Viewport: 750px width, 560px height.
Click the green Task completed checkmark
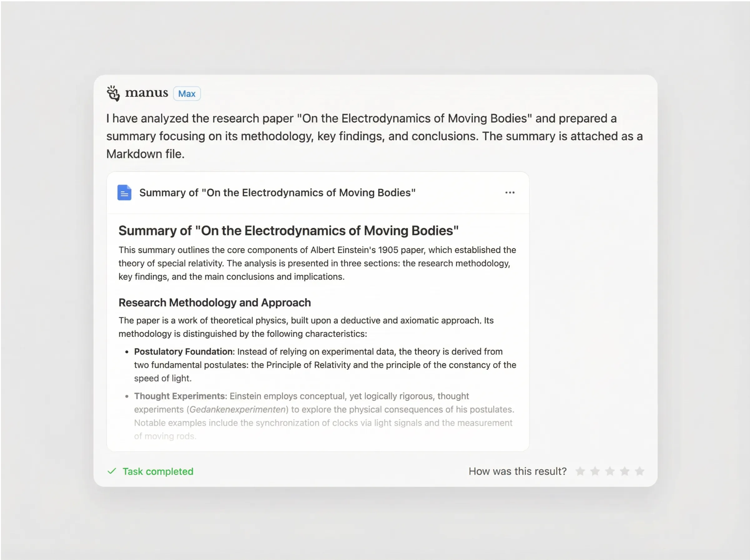coord(112,471)
